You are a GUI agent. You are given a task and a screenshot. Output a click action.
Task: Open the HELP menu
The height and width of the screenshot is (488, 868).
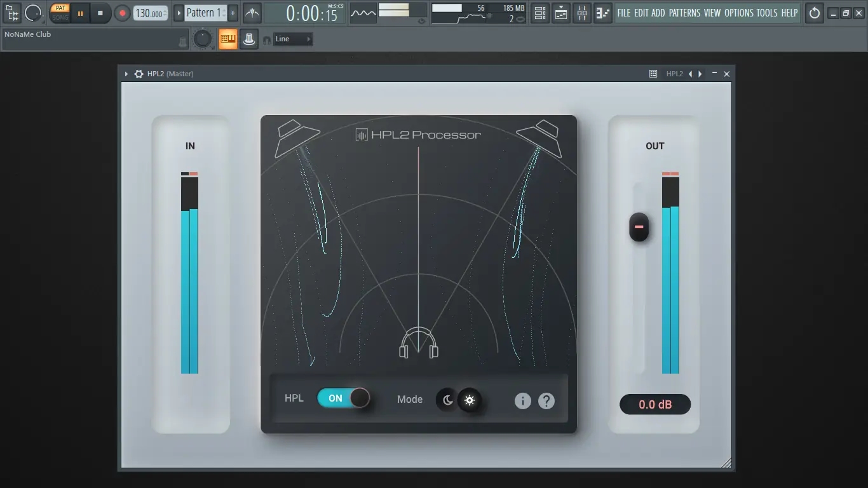coord(789,13)
